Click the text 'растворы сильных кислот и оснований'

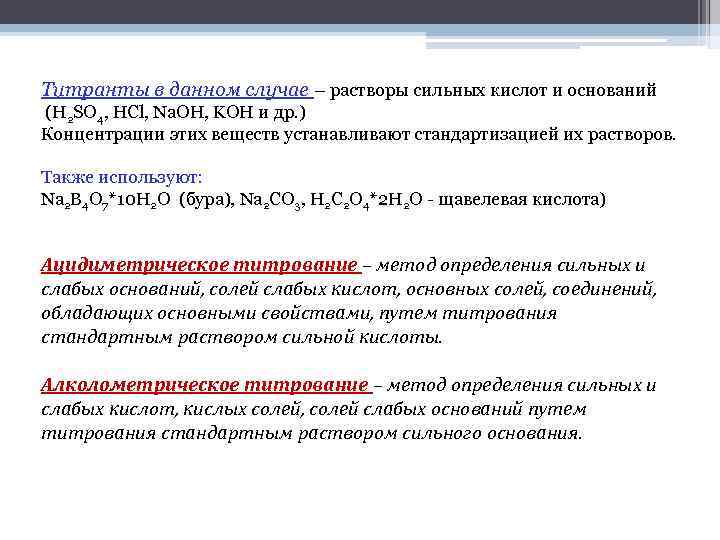pyautogui.click(x=493, y=90)
